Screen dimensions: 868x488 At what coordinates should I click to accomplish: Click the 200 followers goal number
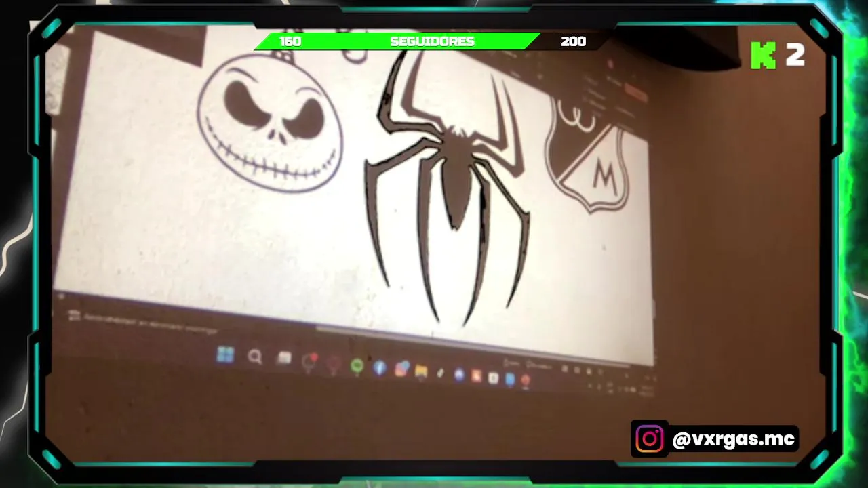573,41
